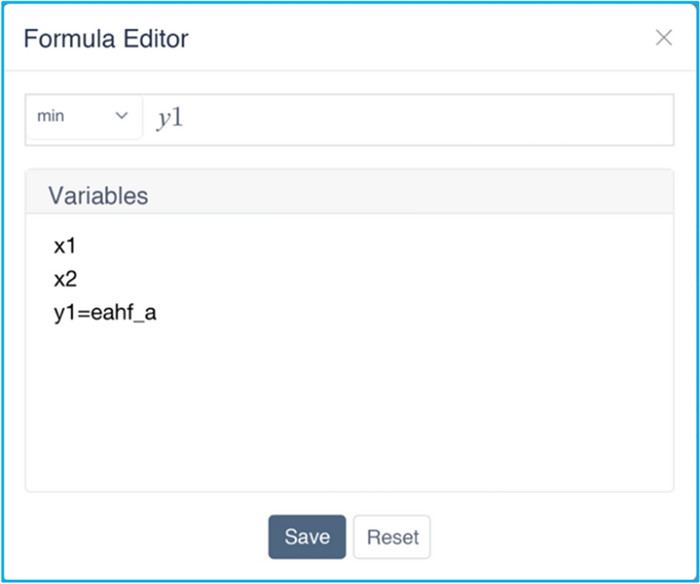Open the min function dropdown
The height and width of the screenshot is (584, 700).
(x=83, y=117)
